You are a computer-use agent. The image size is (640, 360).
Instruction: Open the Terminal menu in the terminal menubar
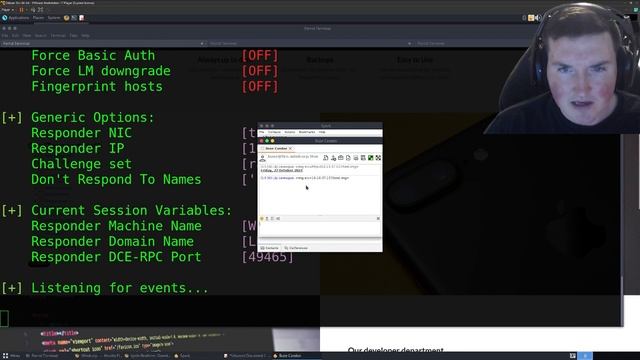(58, 36)
